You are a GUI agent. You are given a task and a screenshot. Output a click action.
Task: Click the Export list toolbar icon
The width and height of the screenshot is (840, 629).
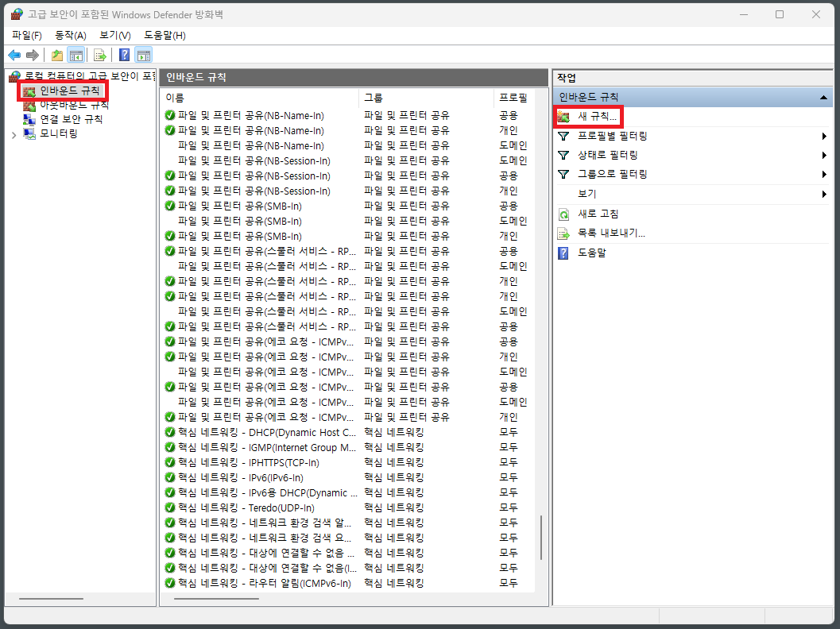[x=99, y=55]
